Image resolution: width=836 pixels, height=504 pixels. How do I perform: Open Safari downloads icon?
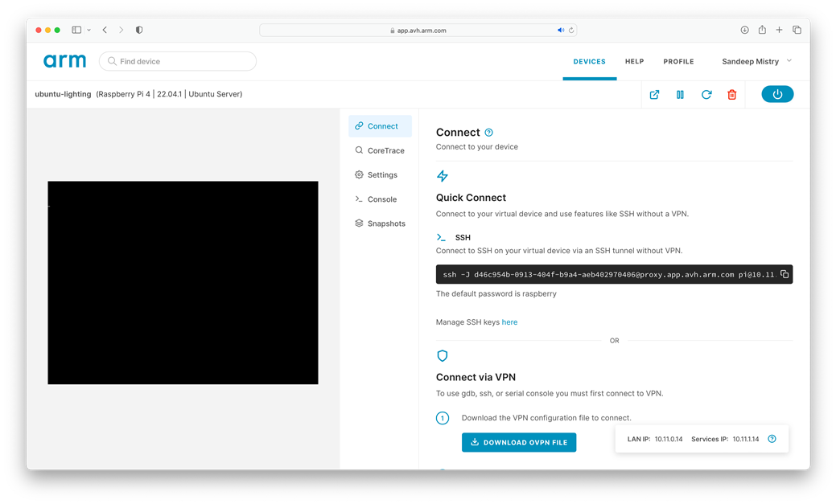745,31
